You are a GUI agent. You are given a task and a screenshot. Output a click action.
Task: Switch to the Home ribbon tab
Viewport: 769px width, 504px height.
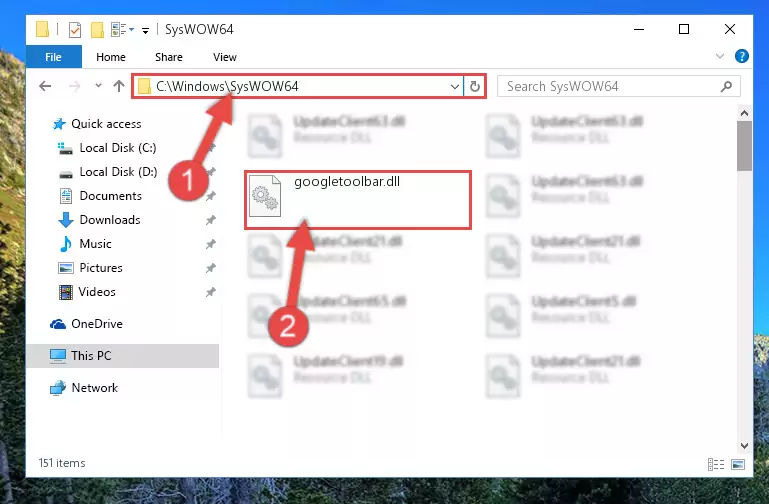111,57
